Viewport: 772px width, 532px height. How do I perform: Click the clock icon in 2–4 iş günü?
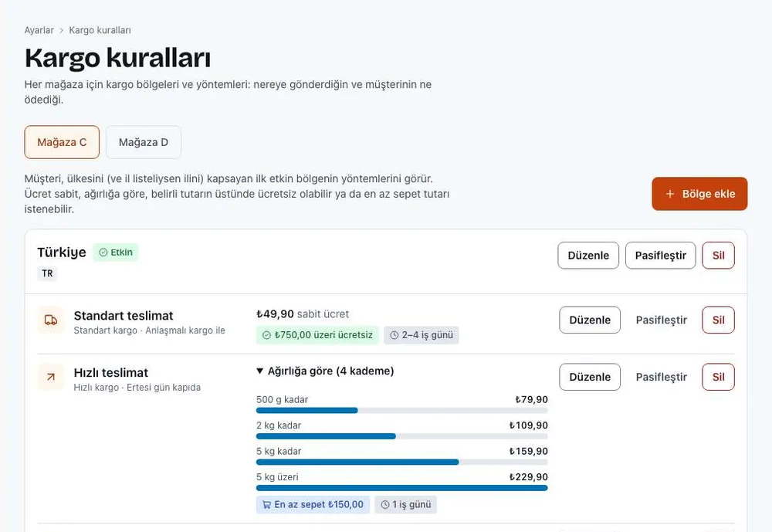click(394, 335)
